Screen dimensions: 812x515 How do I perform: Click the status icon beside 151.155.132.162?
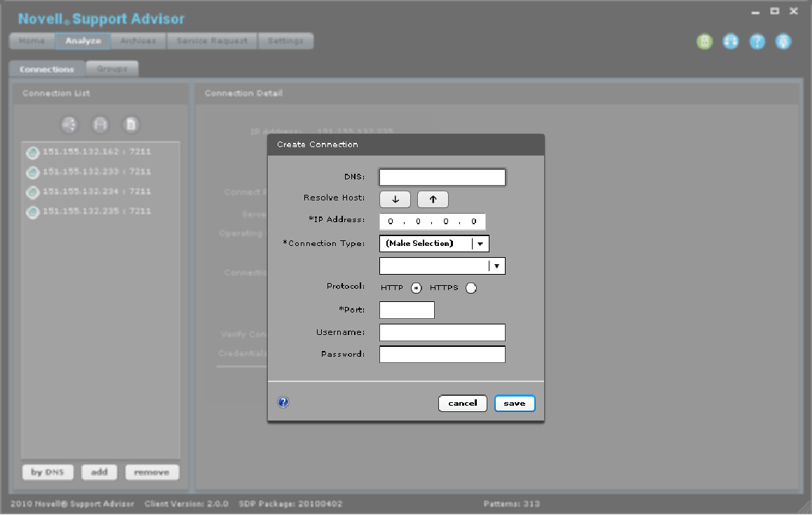pyautogui.click(x=33, y=153)
